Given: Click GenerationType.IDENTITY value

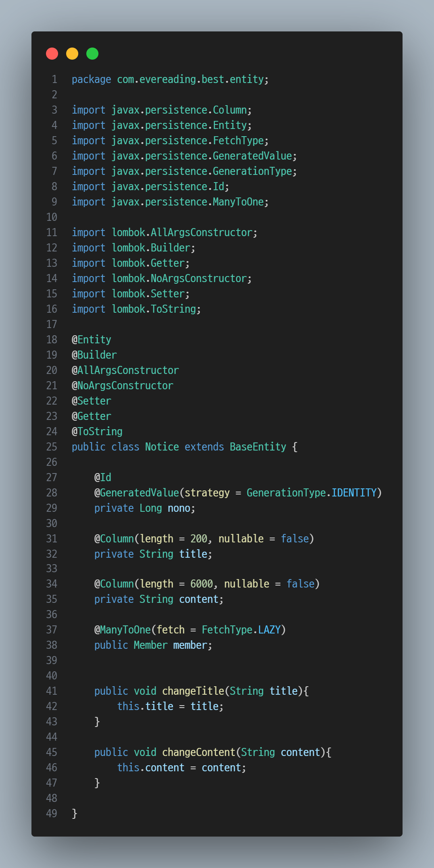Looking at the screenshot, I should [312, 493].
